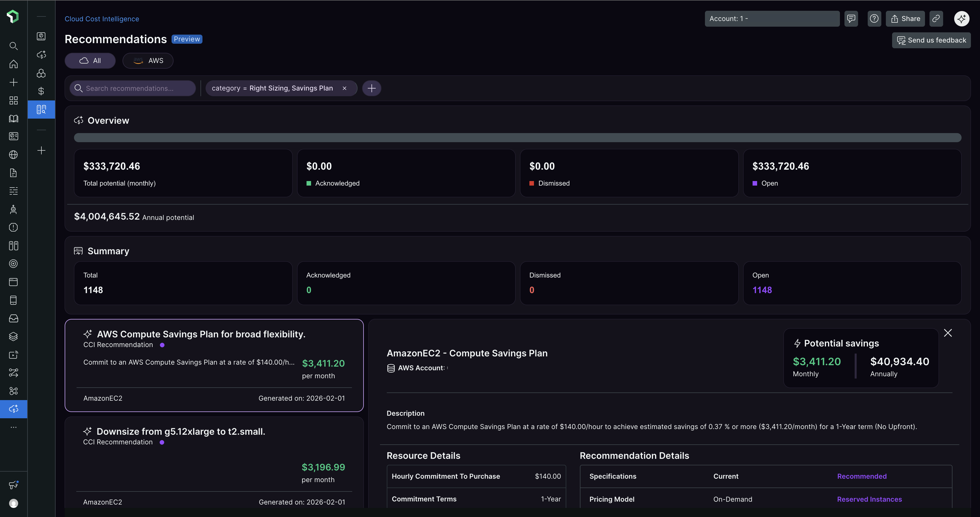
Task: Open the Account selector dropdown
Action: (772, 19)
